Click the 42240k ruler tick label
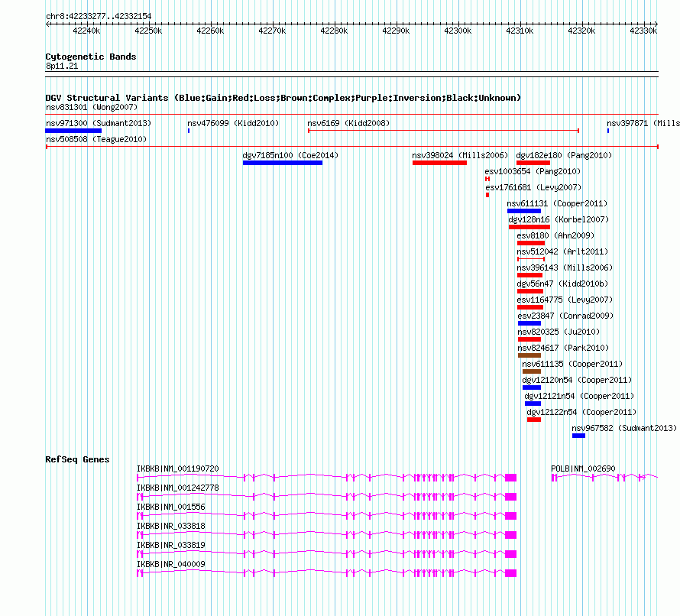This screenshot has height=616, width=680. coord(86,31)
